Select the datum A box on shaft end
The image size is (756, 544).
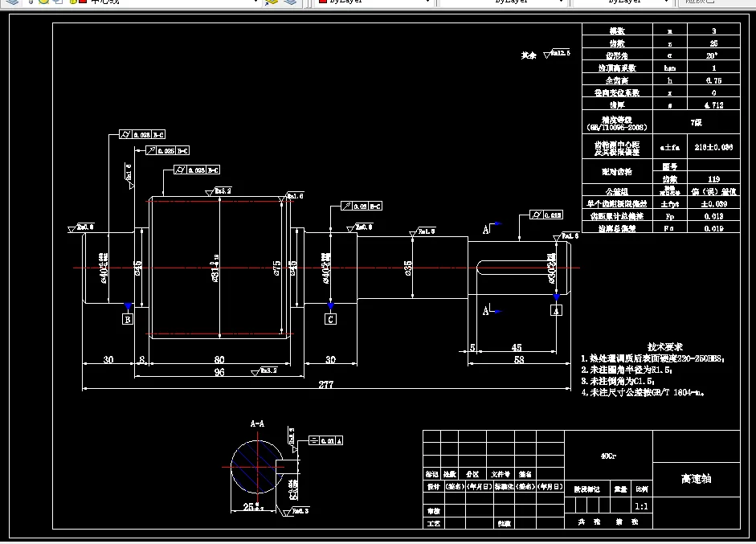tap(556, 311)
